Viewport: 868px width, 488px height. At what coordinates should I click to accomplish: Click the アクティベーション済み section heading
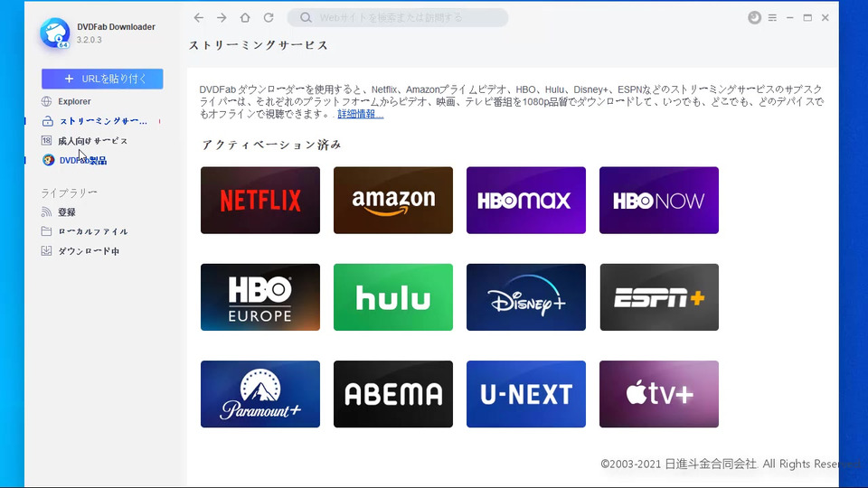click(x=271, y=145)
